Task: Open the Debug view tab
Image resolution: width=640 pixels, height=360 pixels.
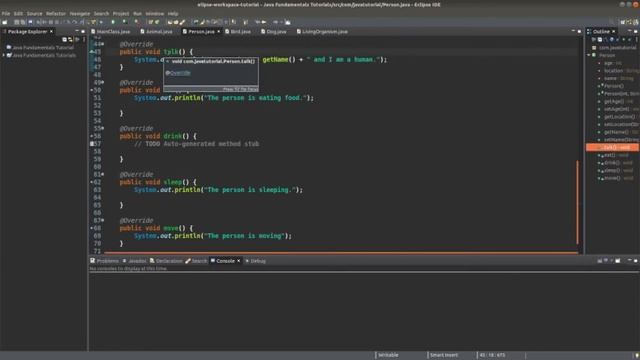Action: coord(256,261)
